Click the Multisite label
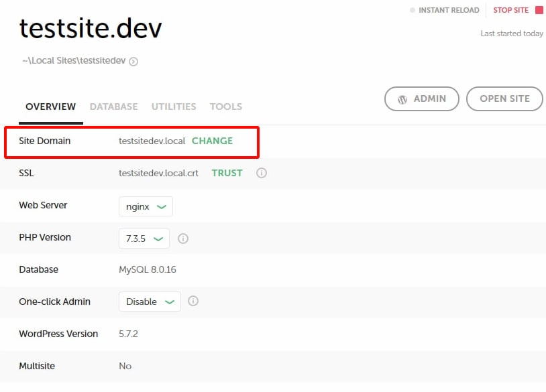Screen dimensions: 546x392 coord(37,366)
